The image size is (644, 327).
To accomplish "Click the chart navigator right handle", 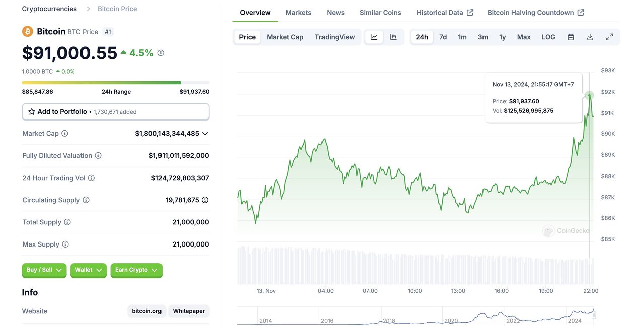I will 594,315.
